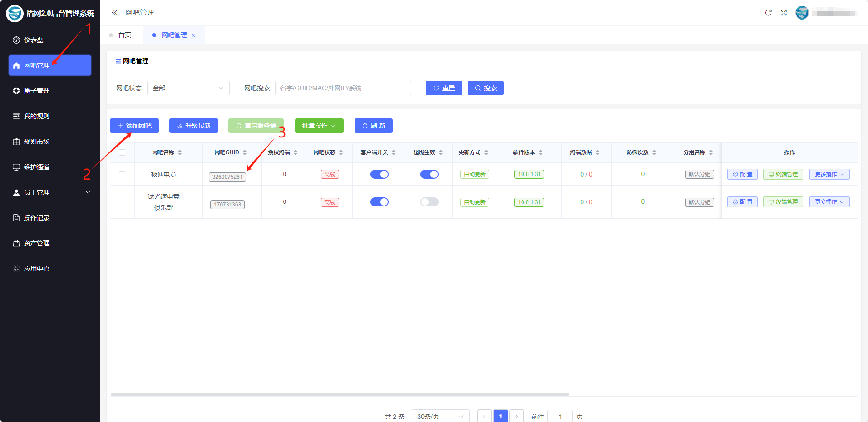The height and width of the screenshot is (422, 868).
Task: Toggle fullscreen mode icon in header
Action: coord(784,13)
